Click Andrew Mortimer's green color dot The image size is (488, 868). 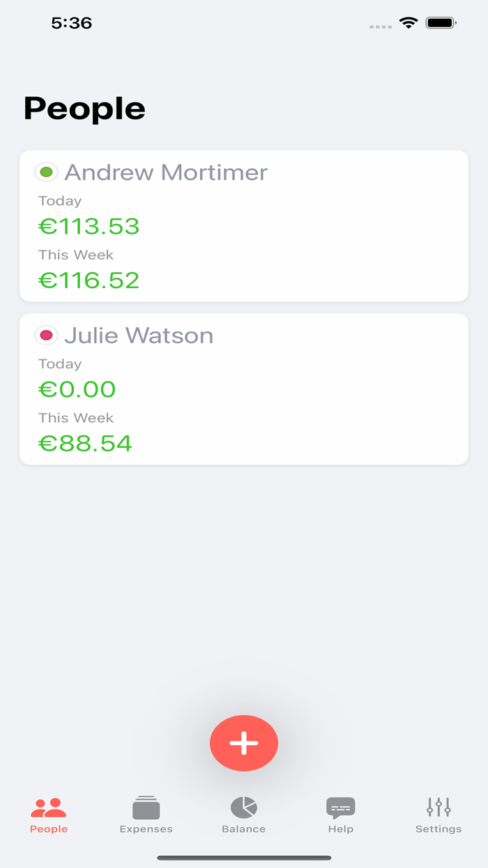pyautogui.click(x=46, y=172)
